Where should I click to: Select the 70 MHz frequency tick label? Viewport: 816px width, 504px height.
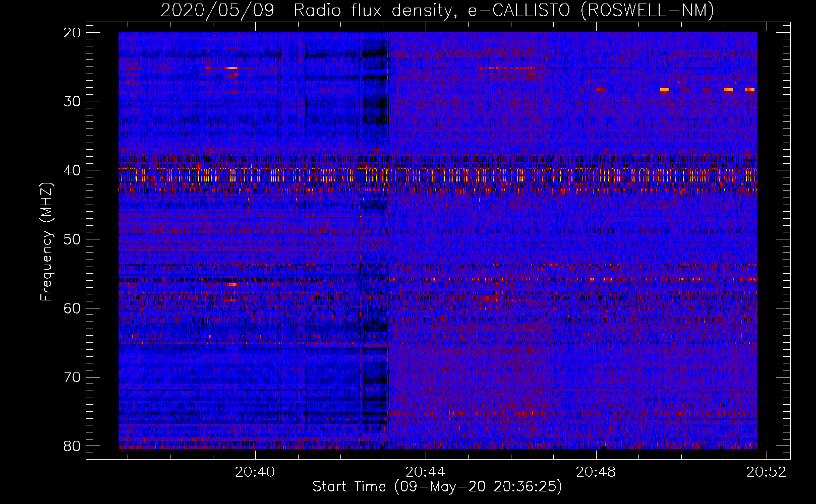(x=73, y=377)
